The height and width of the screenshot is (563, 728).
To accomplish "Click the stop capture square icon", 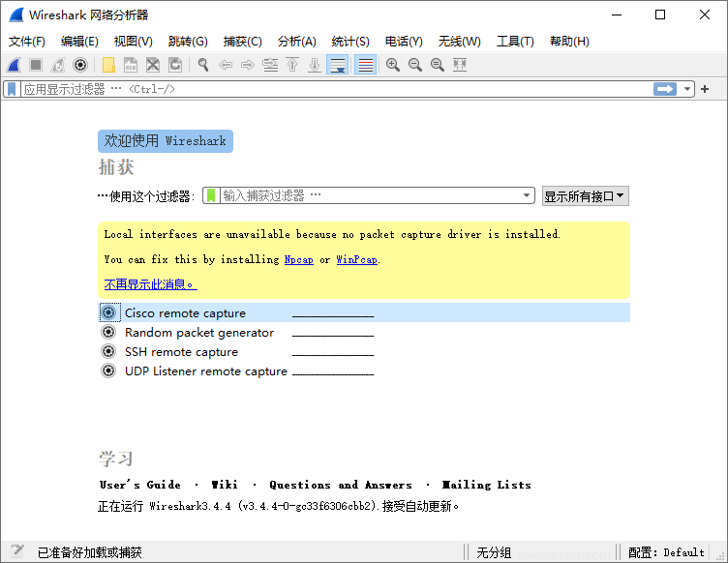I will pos(36,65).
